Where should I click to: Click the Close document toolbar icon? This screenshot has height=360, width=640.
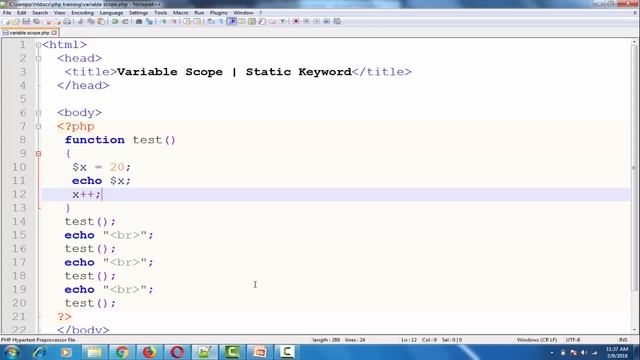[x=48, y=21]
